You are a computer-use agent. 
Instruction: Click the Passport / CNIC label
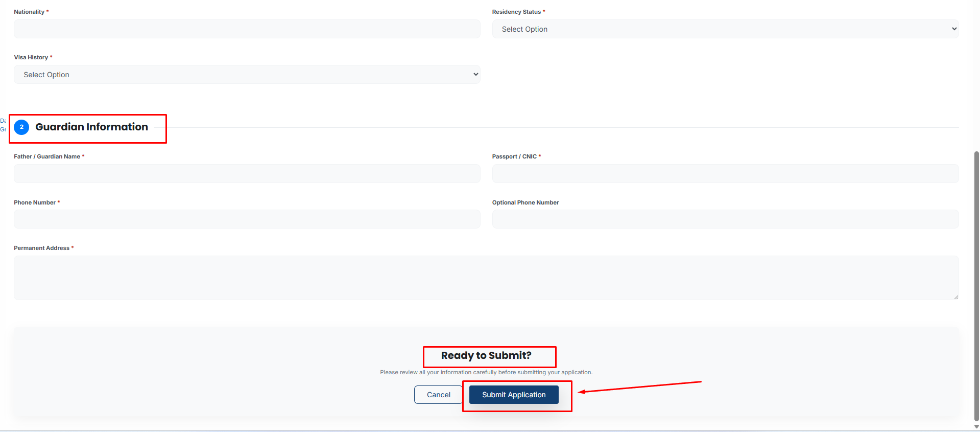pos(514,156)
